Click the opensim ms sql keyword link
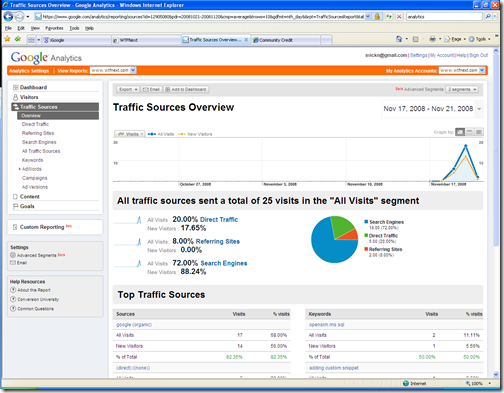The image size is (504, 393). click(x=326, y=324)
